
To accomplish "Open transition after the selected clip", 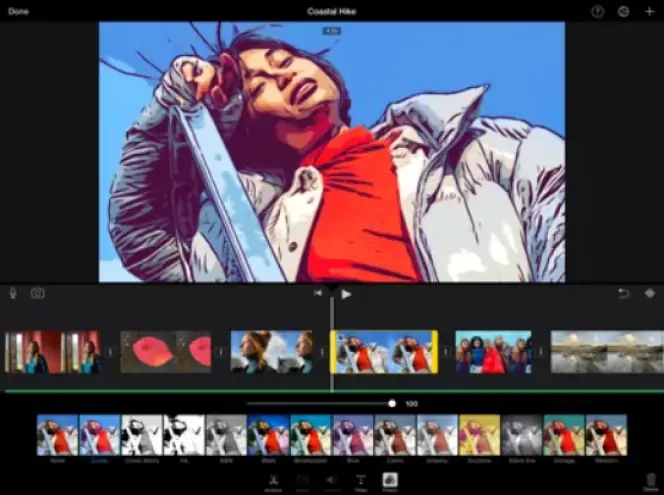I will [446, 352].
